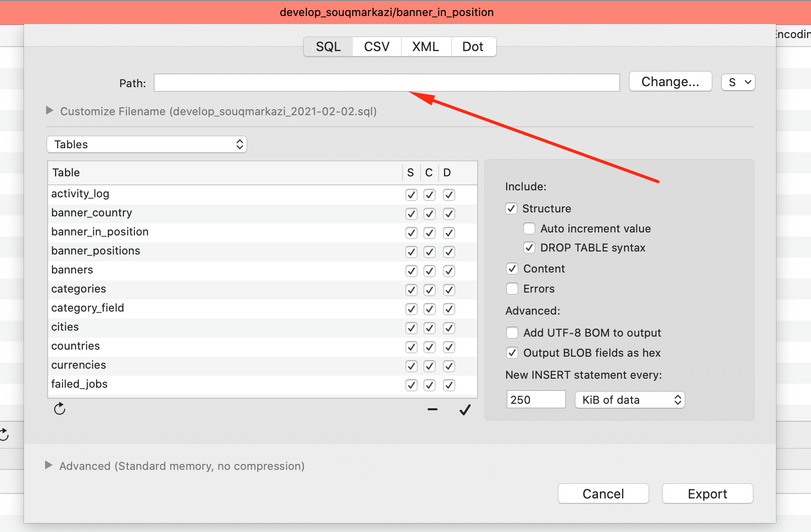This screenshot has height=532, width=811.
Task: Open the Tables filter dropdown
Action: (x=146, y=144)
